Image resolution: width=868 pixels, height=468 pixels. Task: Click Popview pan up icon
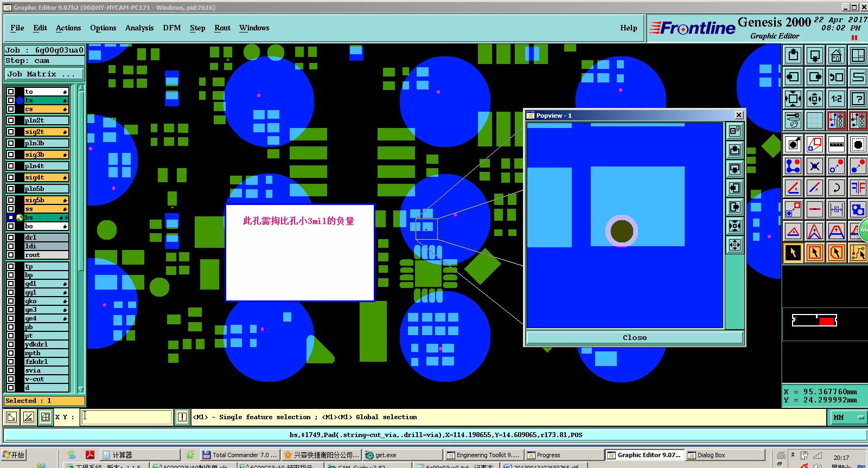[x=735, y=150]
